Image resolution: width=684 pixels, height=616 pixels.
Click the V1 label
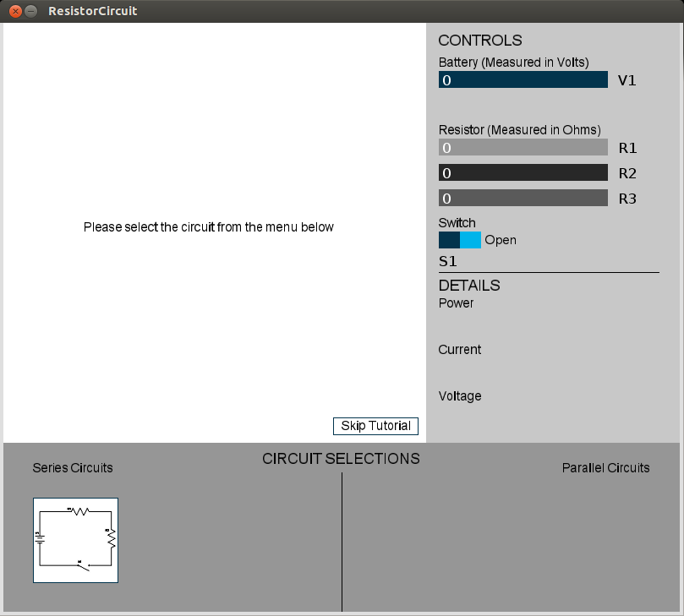point(627,80)
